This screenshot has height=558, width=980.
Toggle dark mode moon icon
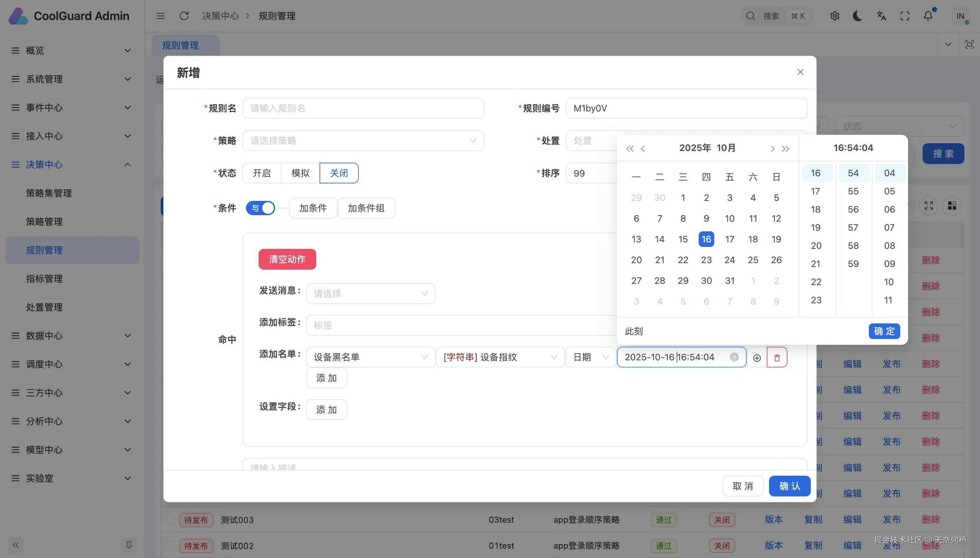tap(857, 16)
